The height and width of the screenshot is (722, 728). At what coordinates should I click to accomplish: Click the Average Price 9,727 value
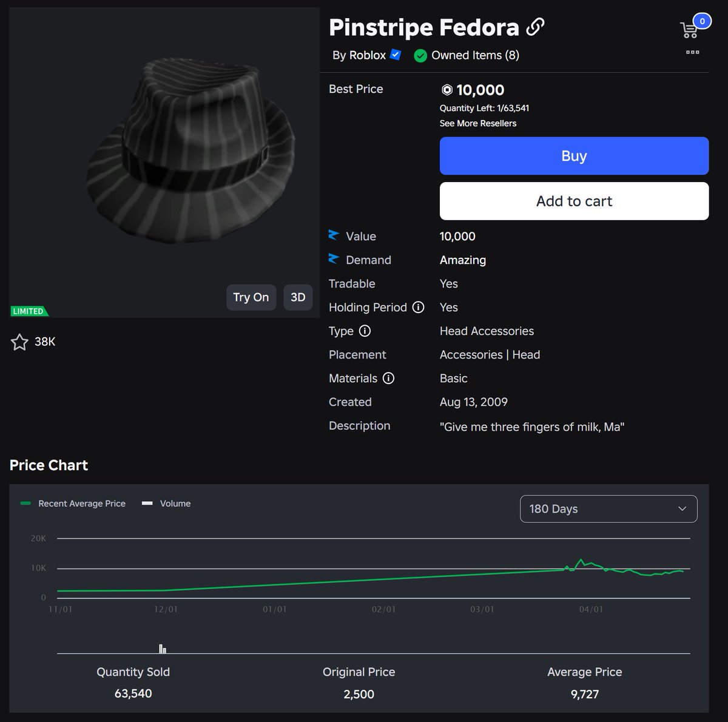click(x=584, y=694)
